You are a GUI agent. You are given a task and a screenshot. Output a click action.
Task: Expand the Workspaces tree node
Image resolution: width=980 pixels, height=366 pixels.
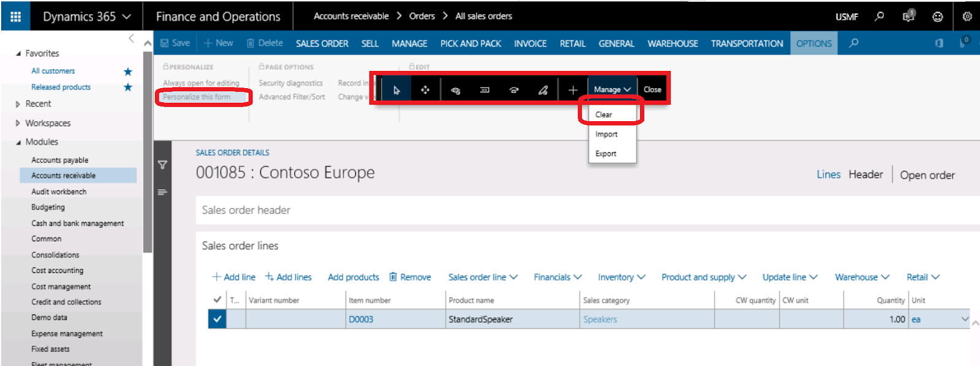click(18, 123)
